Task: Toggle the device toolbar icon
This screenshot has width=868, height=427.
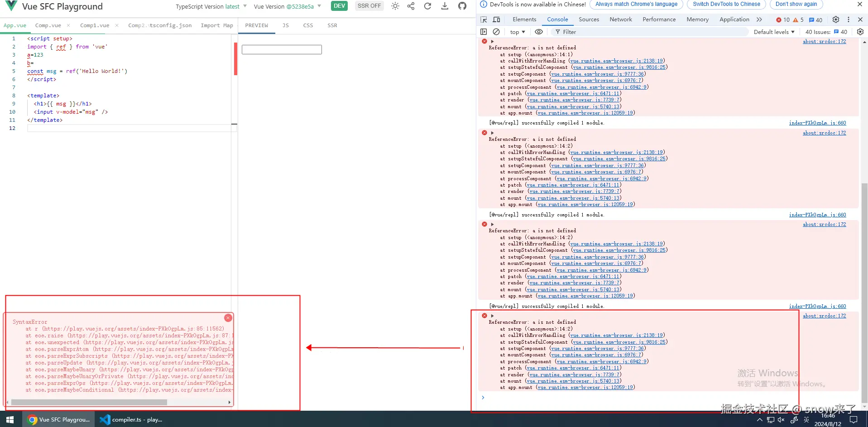Action: [496, 19]
